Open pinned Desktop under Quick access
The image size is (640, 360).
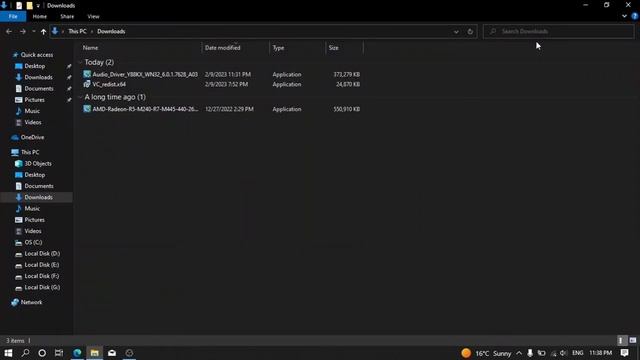(x=35, y=66)
